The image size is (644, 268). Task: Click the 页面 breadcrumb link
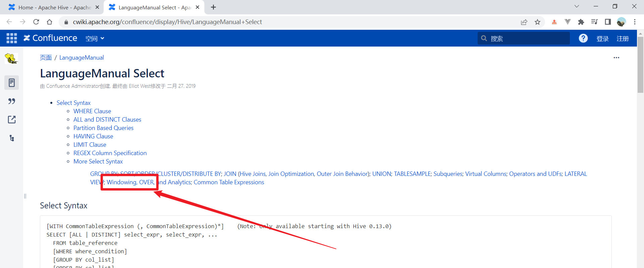point(46,58)
